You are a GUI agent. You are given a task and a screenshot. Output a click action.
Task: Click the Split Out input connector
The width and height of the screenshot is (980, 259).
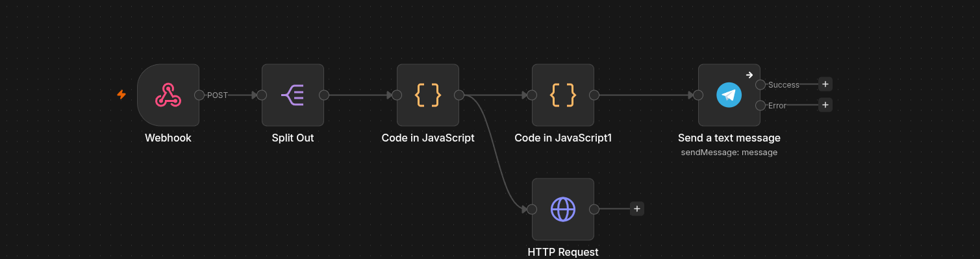click(262, 95)
